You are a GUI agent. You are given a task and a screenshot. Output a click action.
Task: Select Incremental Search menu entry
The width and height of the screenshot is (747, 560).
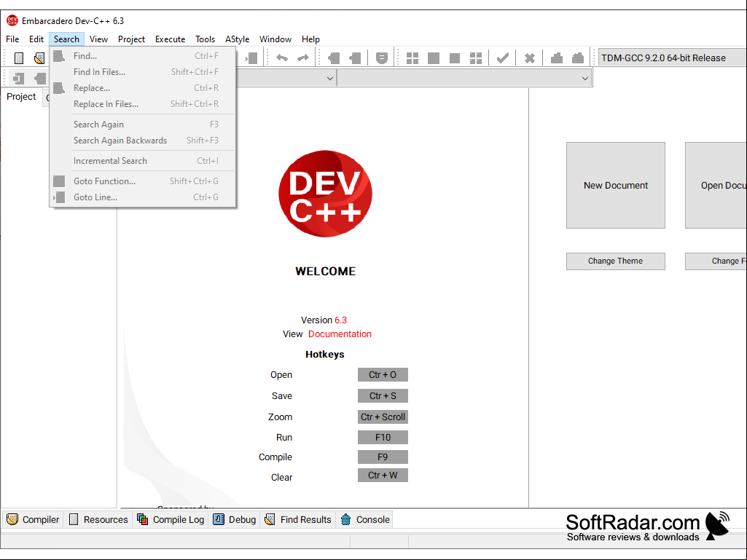point(142,161)
